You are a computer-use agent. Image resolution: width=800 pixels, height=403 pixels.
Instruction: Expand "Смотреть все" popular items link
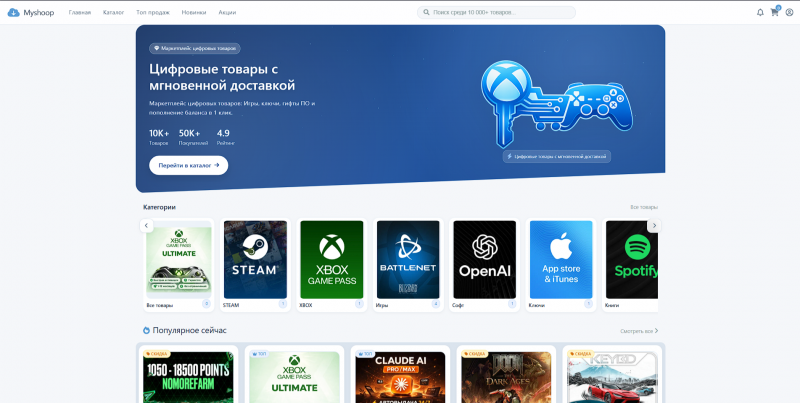[x=639, y=331]
